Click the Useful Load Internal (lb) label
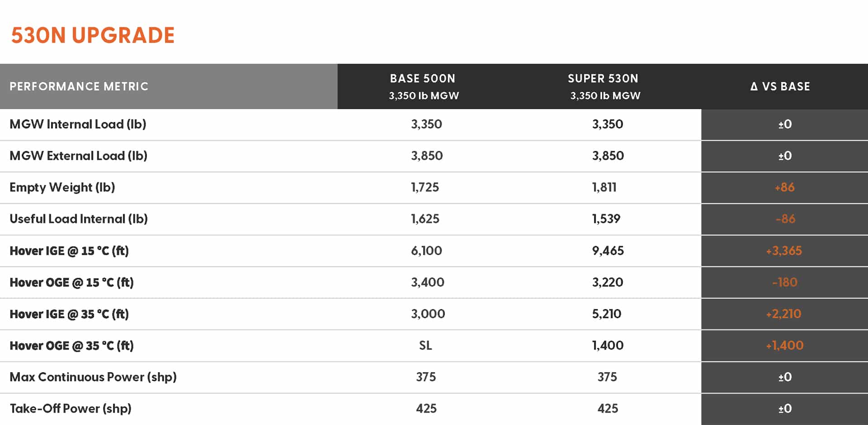This screenshot has width=868, height=425. click(79, 219)
